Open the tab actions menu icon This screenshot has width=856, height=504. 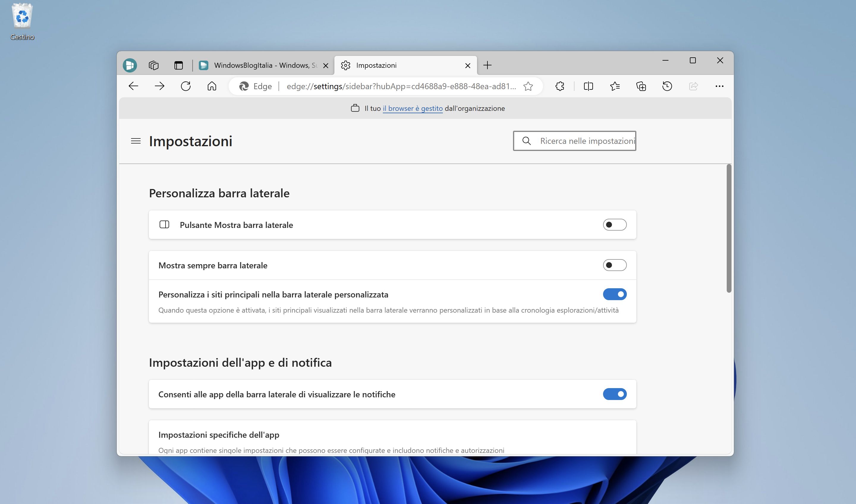click(178, 65)
